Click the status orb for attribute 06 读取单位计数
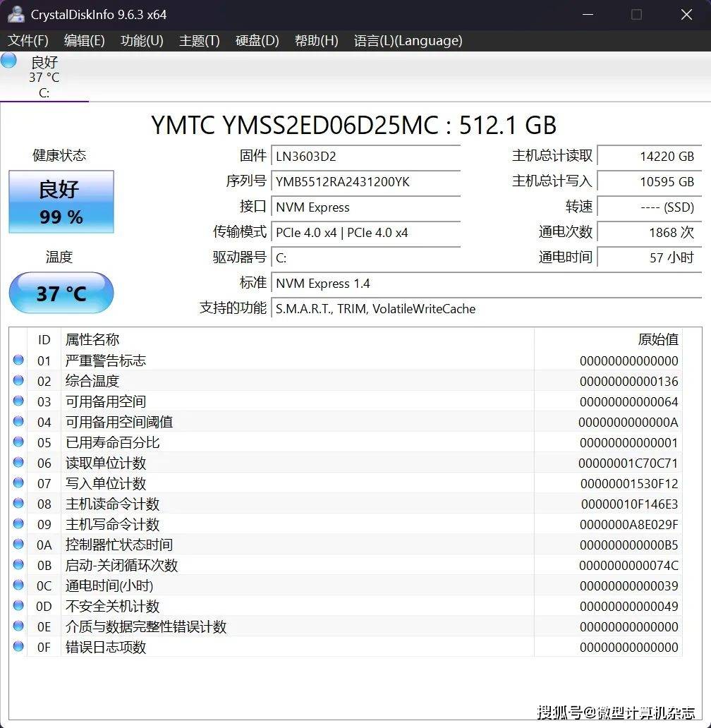 pyautogui.click(x=18, y=462)
